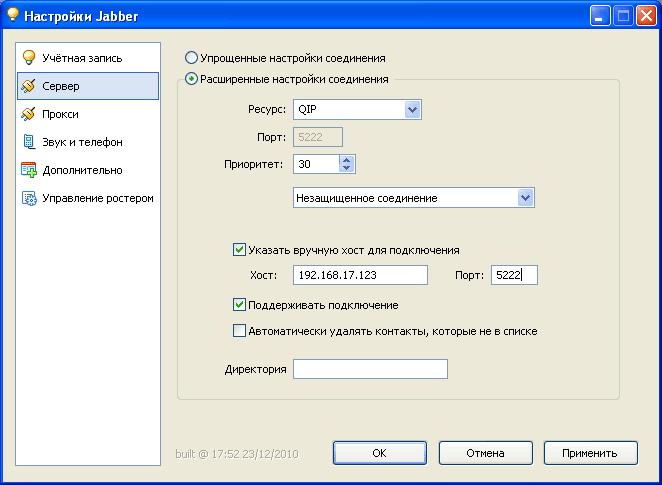The height and width of the screenshot is (485, 662).
Task: Select Расширенные настройки соединения radio button
Action: [x=192, y=79]
